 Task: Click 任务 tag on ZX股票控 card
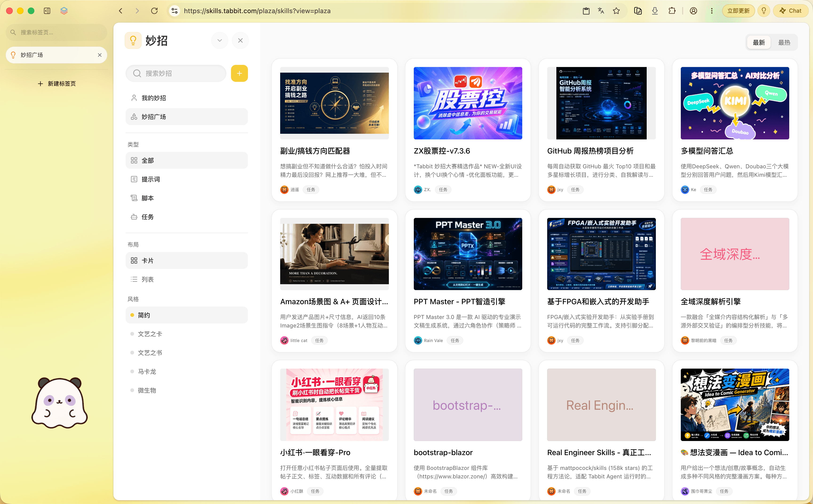click(443, 190)
